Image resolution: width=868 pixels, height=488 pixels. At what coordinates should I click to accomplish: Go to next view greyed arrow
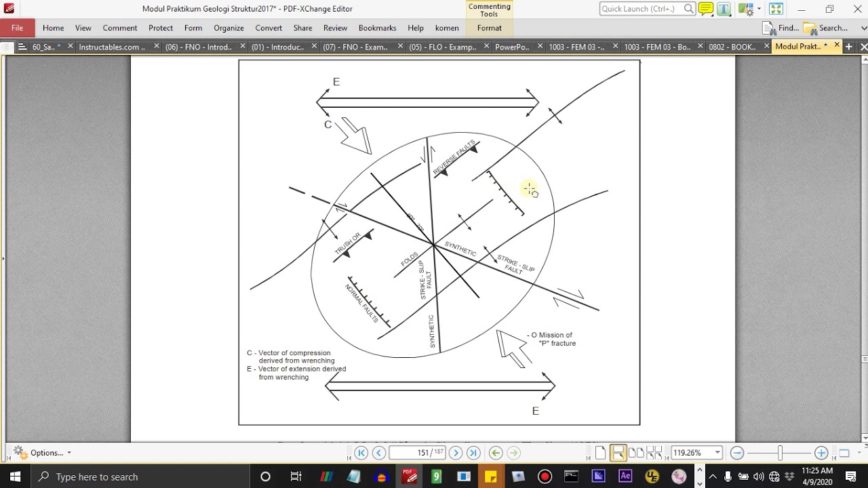tap(513, 453)
